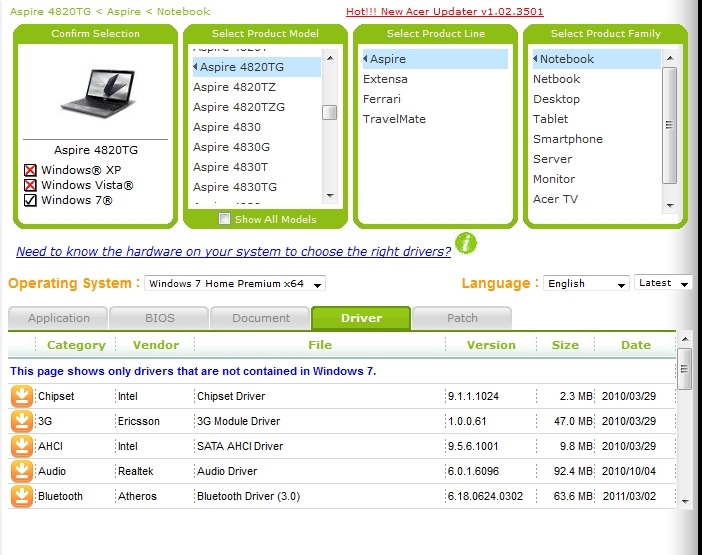Click the Product Family list scroll thumb
This screenshot has width=702, height=555.
coord(669,125)
